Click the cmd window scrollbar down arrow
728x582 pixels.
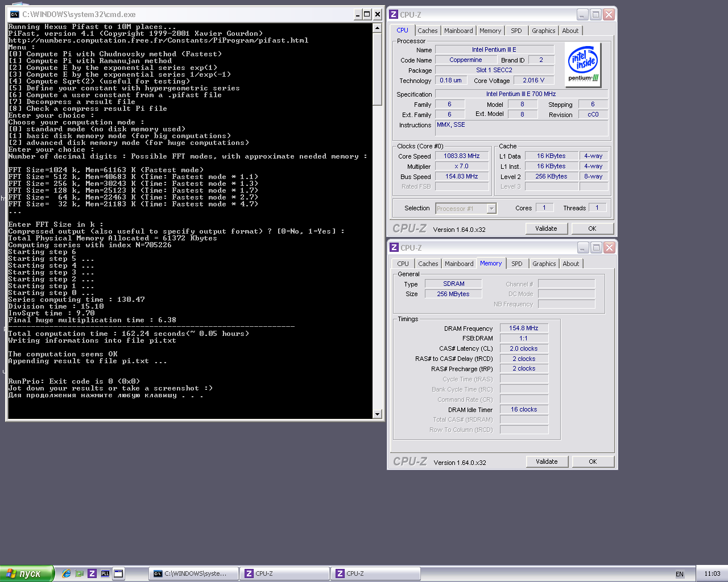coord(378,414)
